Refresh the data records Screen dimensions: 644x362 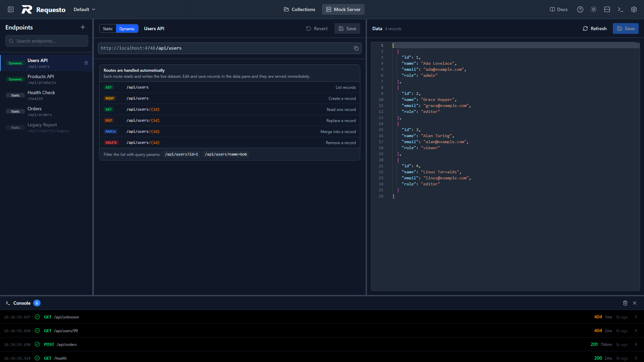click(595, 28)
